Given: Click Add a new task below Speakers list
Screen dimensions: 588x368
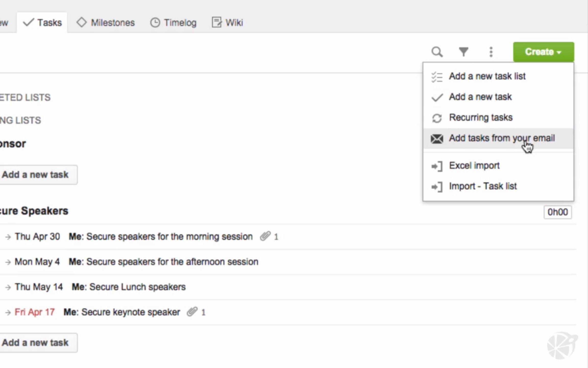Looking at the screenshot, I should point(36,342).
